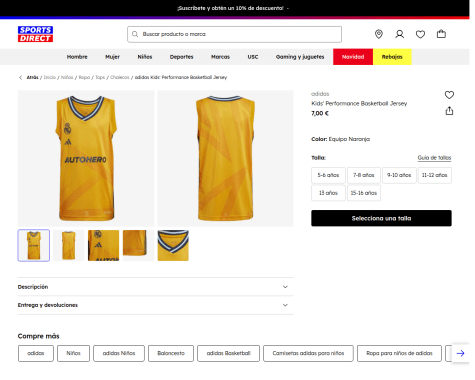The width and height of the screenshot is (475, 380).
Task: Select size 9-10 años
Action: click(x=399, y=175)
